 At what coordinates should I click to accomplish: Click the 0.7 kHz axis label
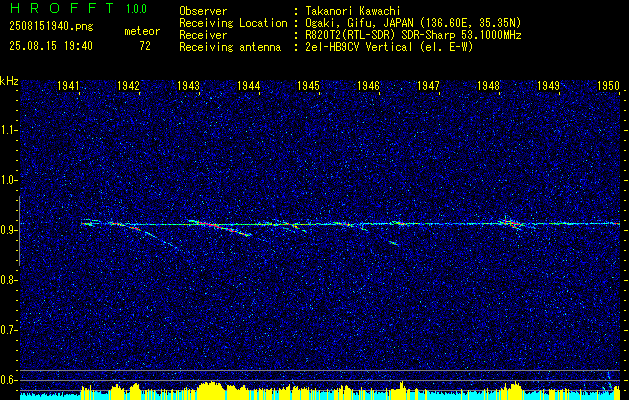tap(7, 330)
